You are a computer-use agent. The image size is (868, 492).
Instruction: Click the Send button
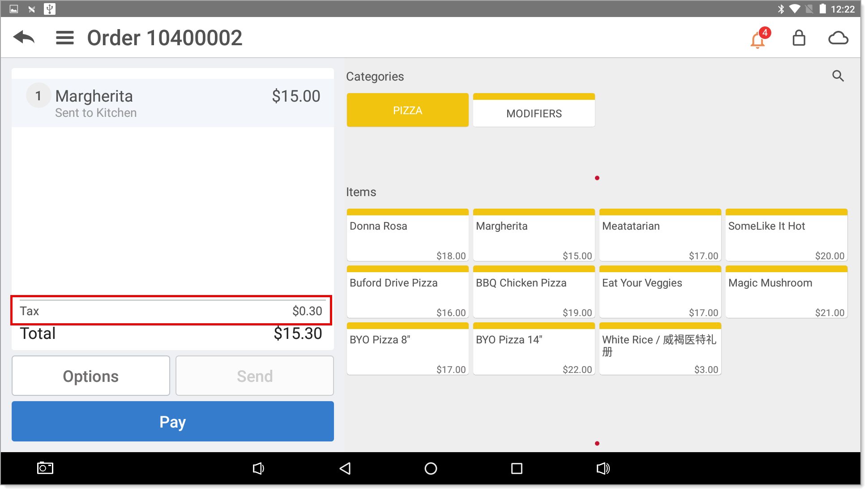click(x=255, y=375)
